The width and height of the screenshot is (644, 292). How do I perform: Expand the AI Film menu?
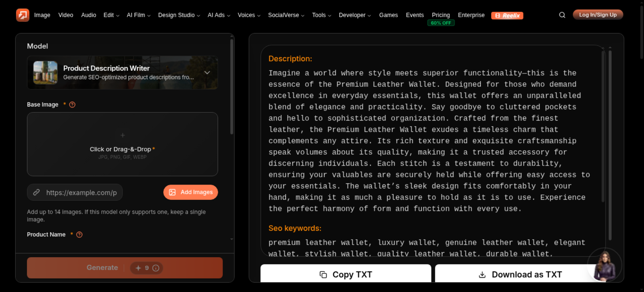coord(138,15)
